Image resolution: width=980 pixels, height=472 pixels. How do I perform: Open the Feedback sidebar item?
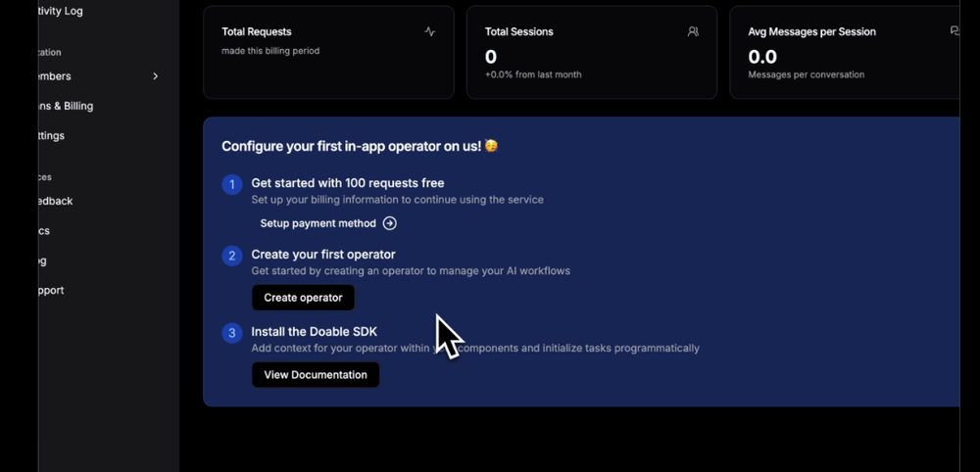coord(56,201)
